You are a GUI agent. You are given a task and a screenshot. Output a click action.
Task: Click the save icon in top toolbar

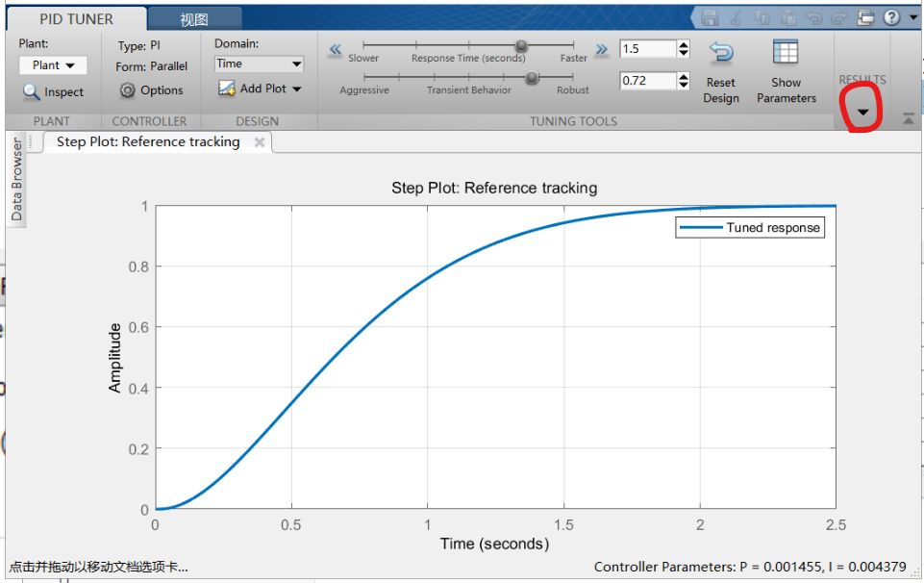tap(710, 18)
